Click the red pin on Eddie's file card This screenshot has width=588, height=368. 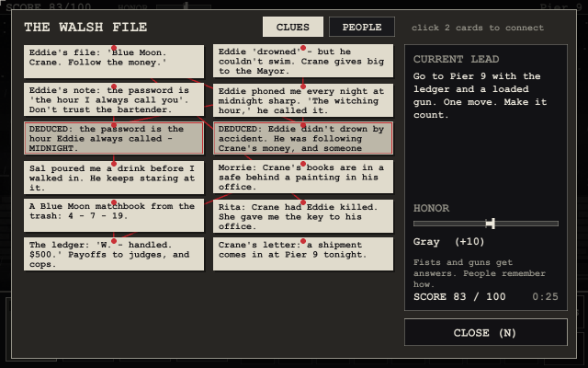click(114, 48)
